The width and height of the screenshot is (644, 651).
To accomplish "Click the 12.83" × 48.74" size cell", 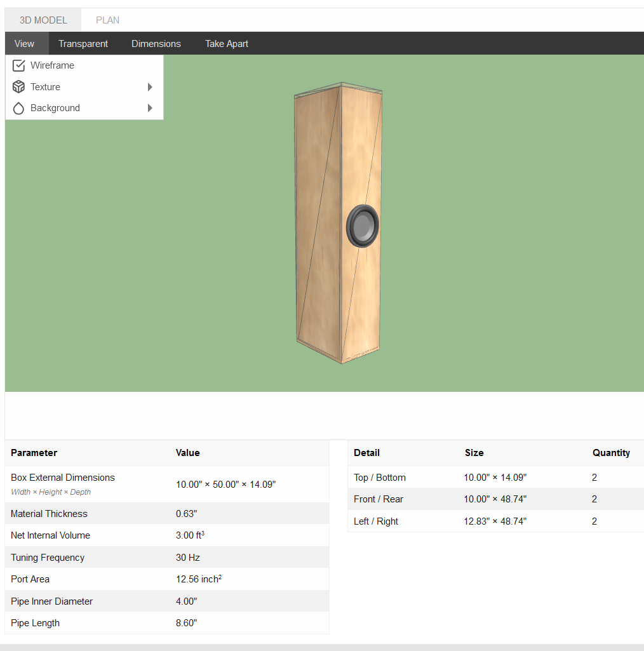I will [495, 521].
